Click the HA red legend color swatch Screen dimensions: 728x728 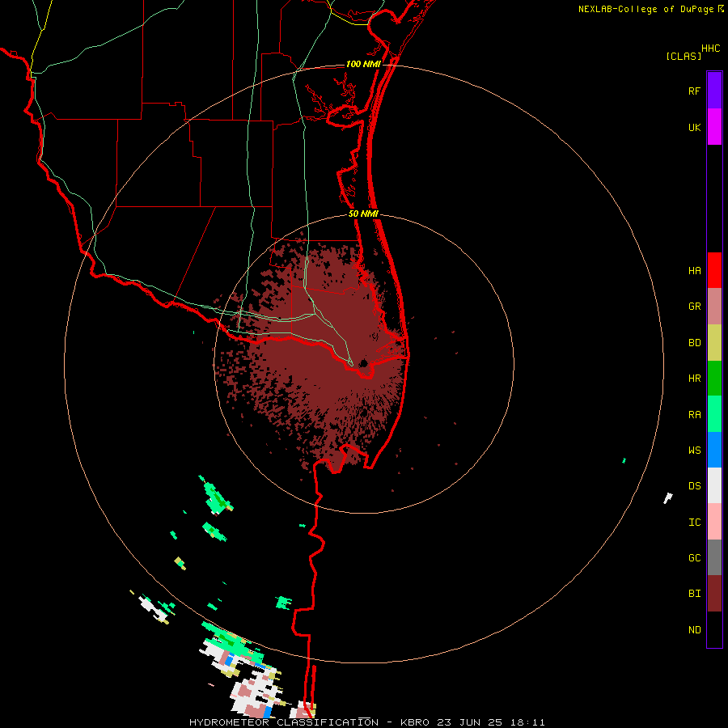(x=714, y=270)
